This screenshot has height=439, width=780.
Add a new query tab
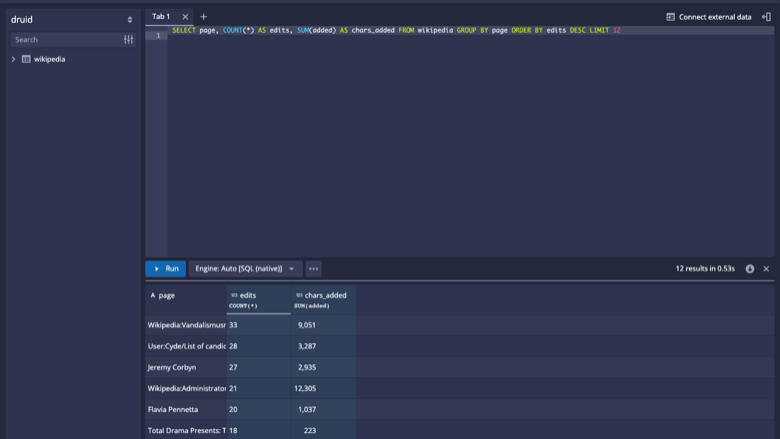203,17
